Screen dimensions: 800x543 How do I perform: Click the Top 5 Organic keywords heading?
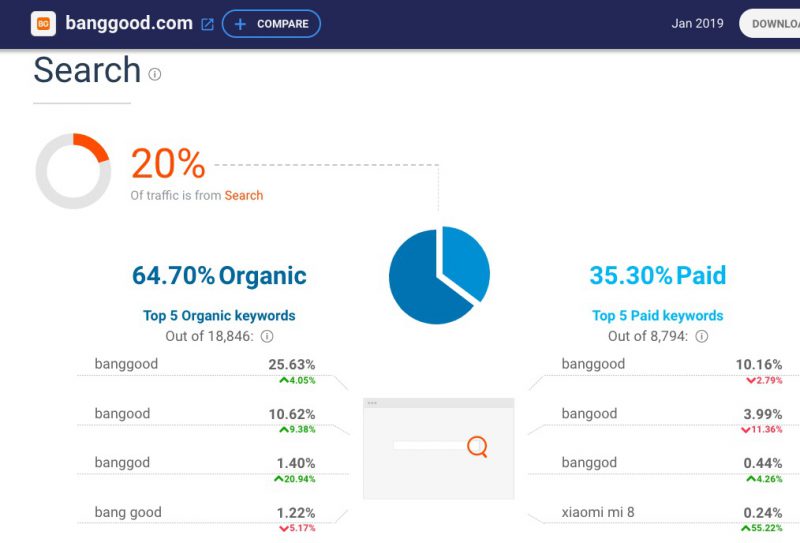pyautogui.click(x=219, y=315)
